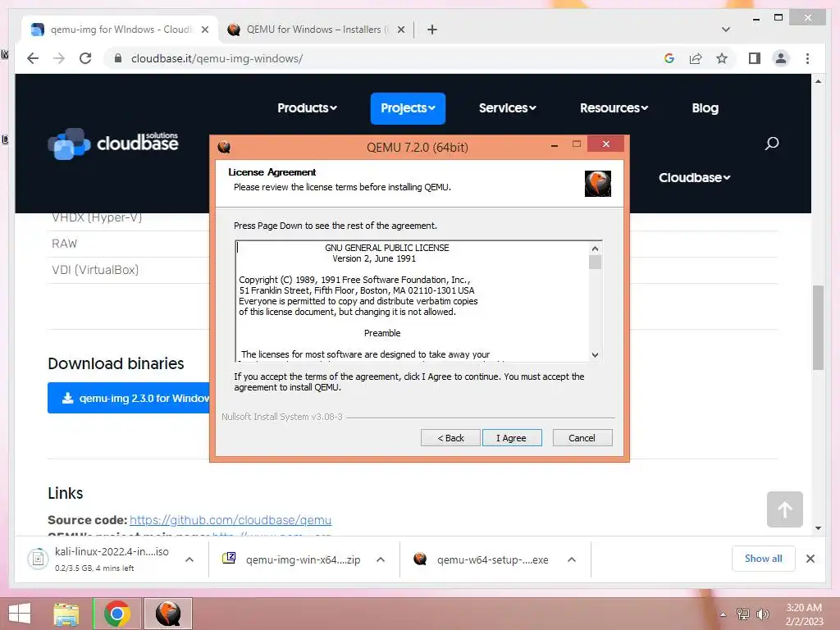Click inside the license text box
This screenshot has height=630, width=840.
pos(413,301)
